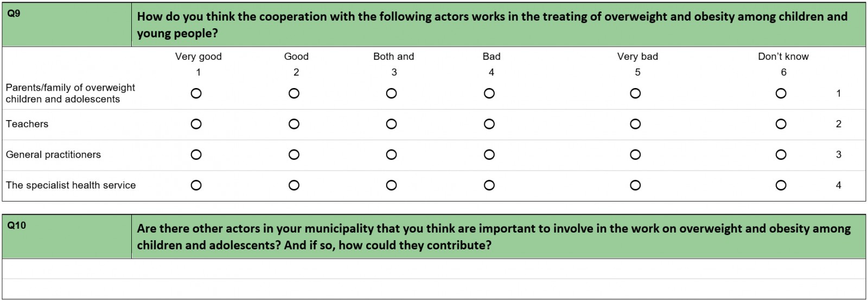Select 'Very good' for Teachers
Viewport: 868px width, 301px height.
pos(196,124)
